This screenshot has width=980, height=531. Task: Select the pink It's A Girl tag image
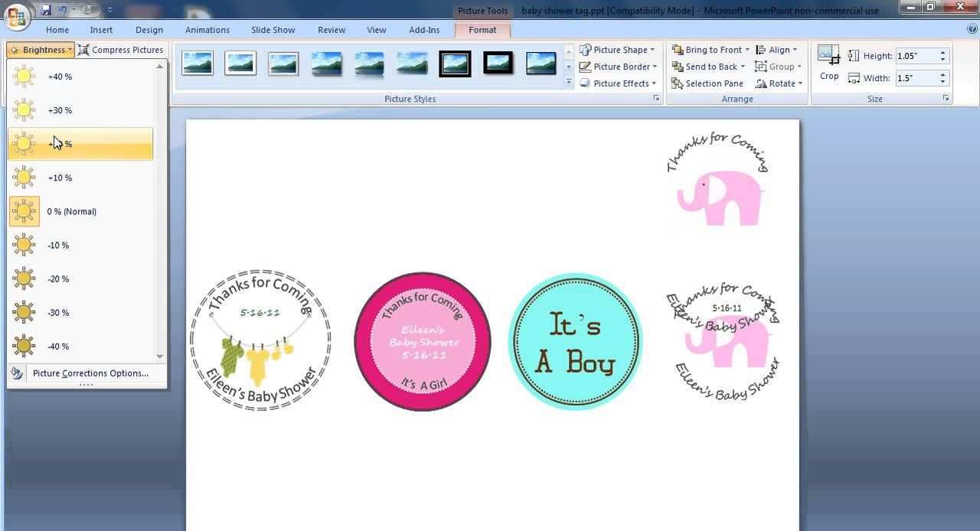422,341
